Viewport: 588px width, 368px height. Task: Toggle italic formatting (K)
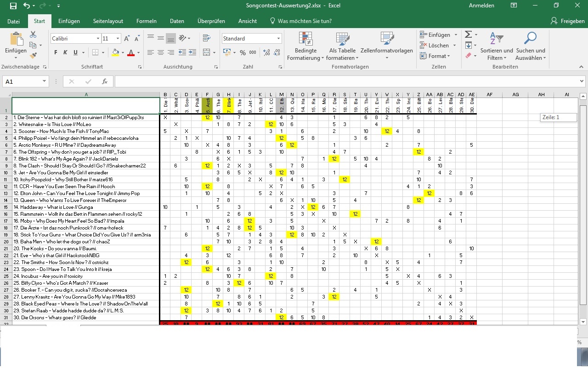pos(66,52)
